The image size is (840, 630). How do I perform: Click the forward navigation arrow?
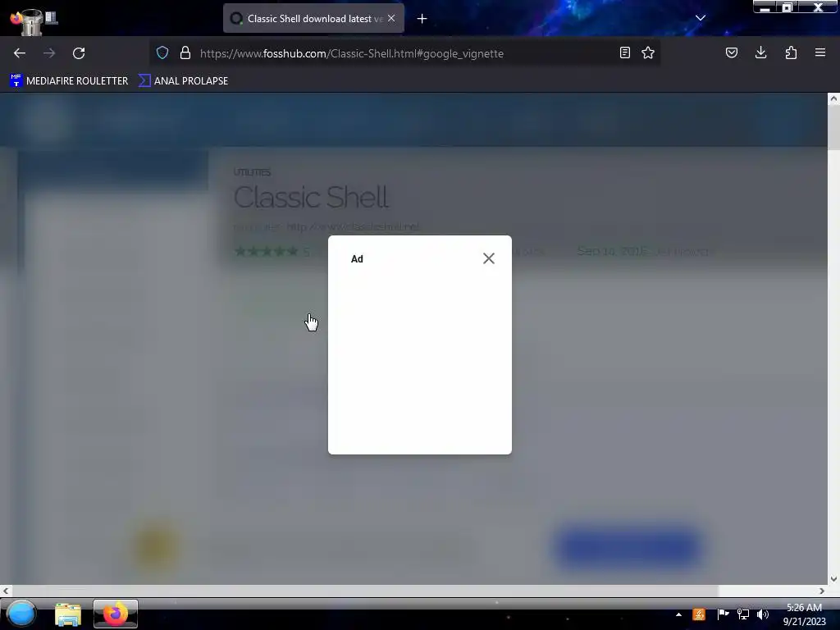(49, 53)
